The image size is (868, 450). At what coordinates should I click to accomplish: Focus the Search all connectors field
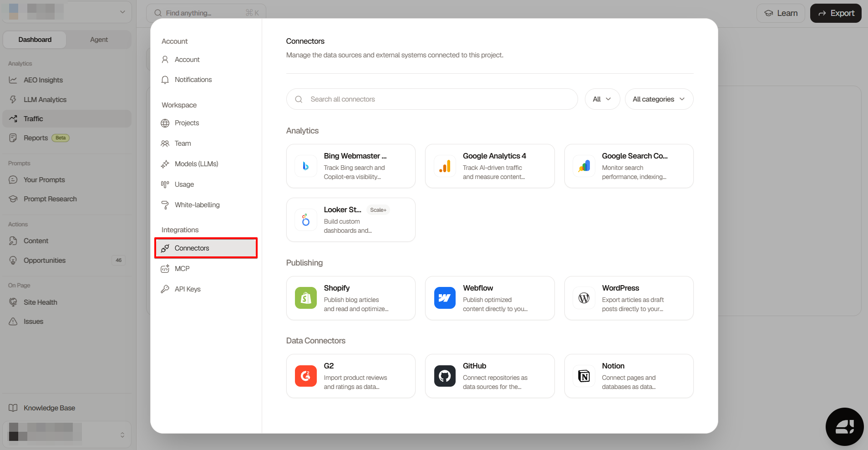pyautogui.click(x=432, y=99)
